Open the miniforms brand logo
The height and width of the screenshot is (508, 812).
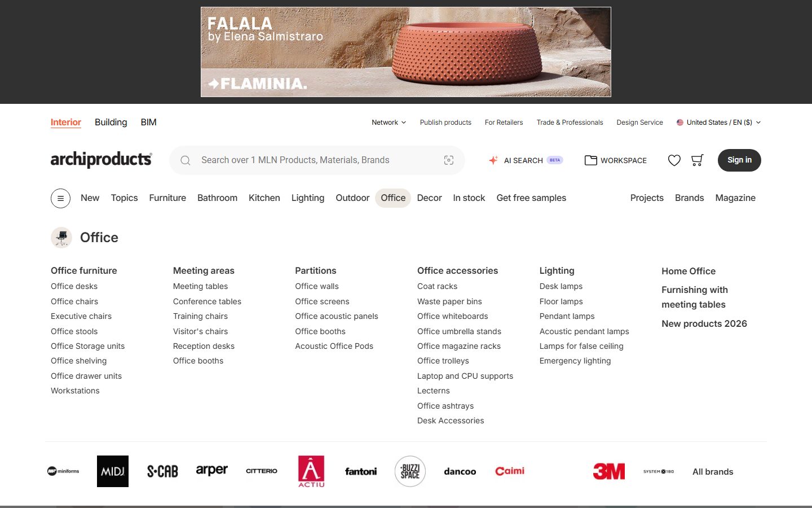pos(63,471)
